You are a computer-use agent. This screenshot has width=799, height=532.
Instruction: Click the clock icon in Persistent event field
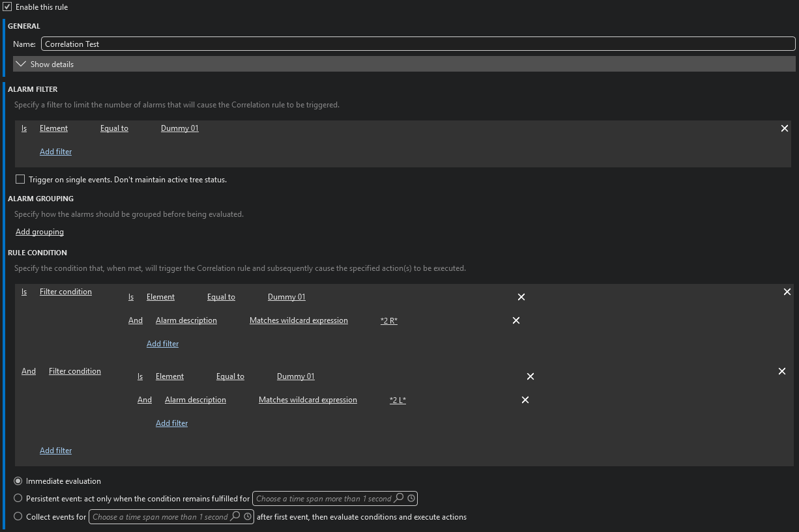point(411,498)
